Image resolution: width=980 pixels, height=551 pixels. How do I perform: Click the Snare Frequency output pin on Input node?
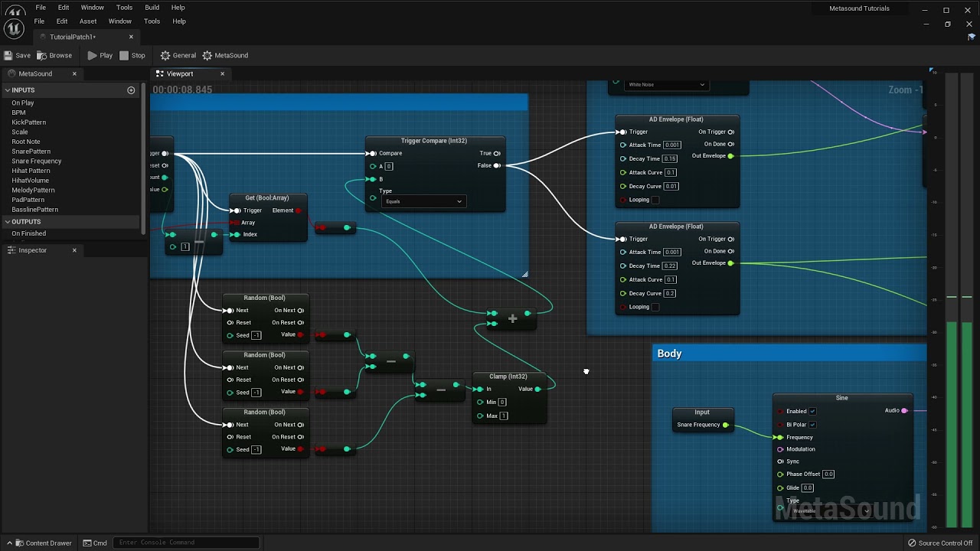[x=725, y=425]
